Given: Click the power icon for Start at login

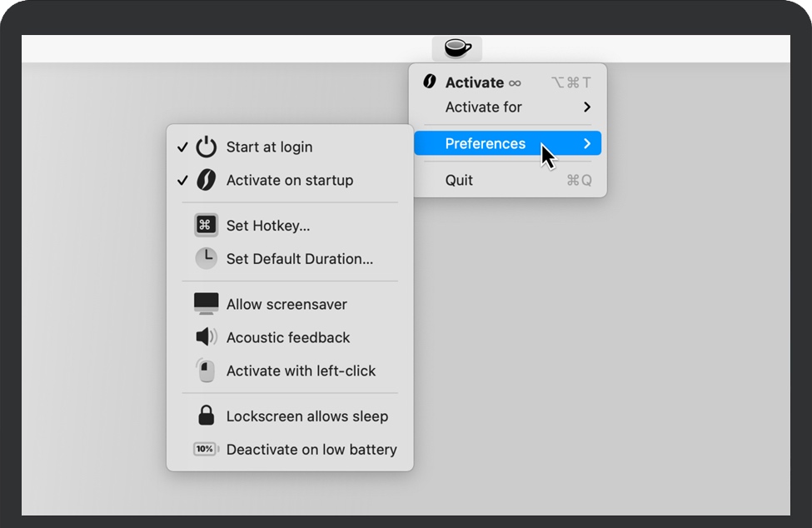Looking at the screenshot, I should coord(206,147).
